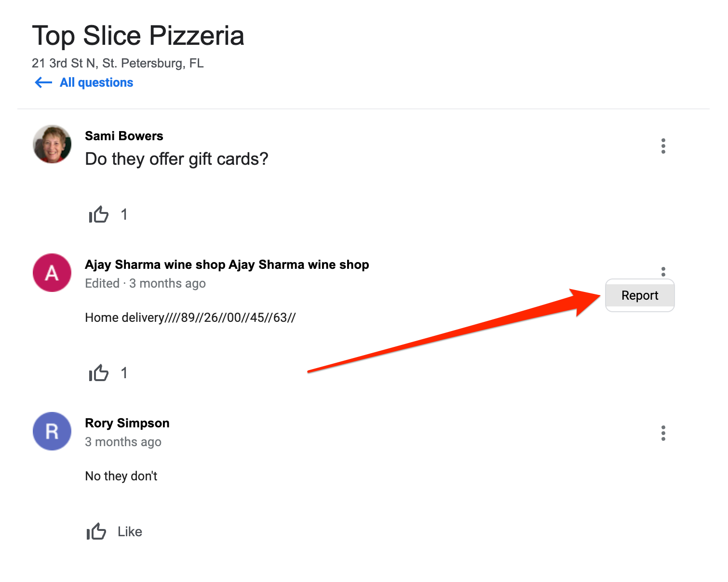Open Ajay Sharma's pink A avatar
The image size is (728, 582).
coord(52,273)
